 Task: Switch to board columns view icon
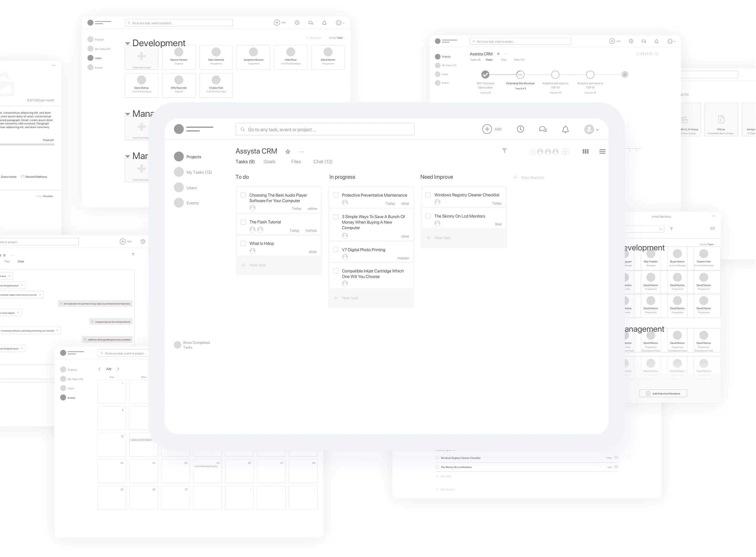pyautogui.click(x=585, y=151)
